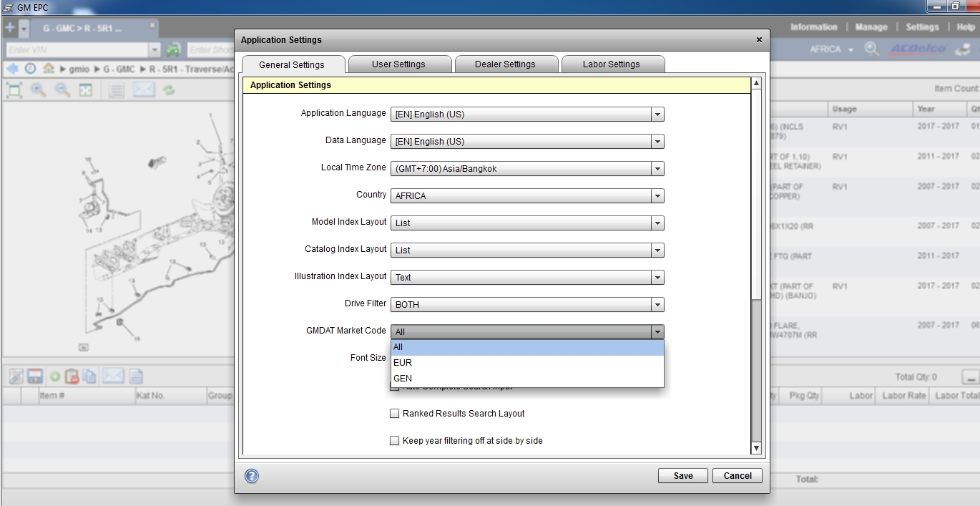Open the Country dropdown showing AFRICA
This screenshot has height=506, width=980.
click(x=657, y=196)
